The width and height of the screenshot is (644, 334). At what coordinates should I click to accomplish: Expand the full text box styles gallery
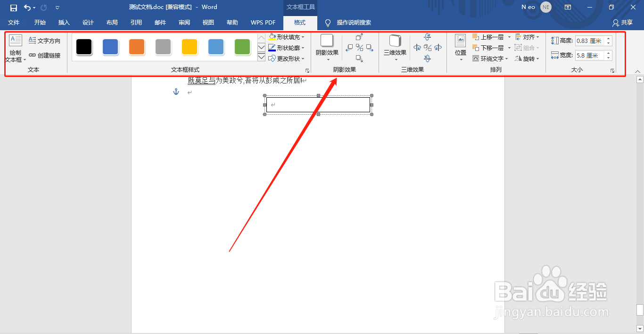coord(261,57)
